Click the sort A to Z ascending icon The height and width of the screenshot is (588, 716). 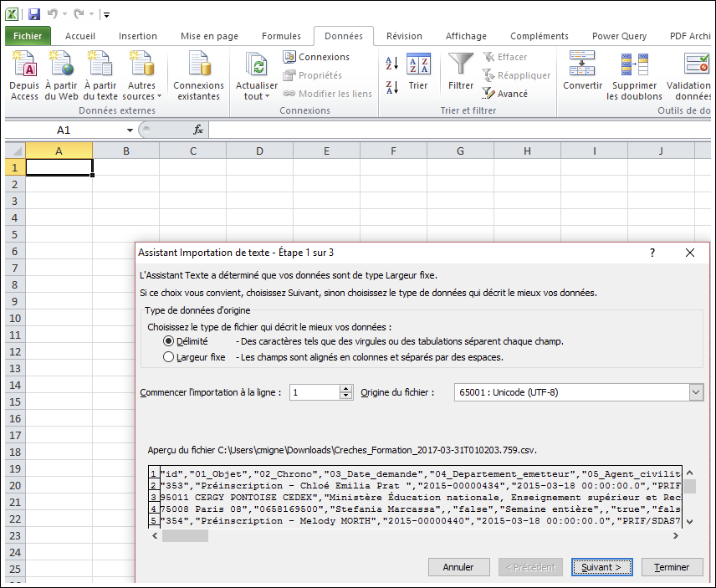coord(391,64)
